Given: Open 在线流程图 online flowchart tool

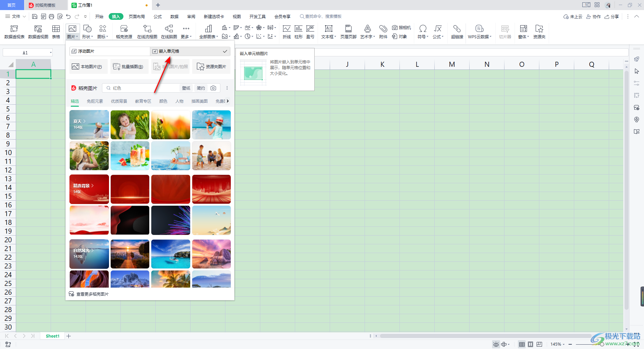Looking at the screenshot, I should click(147, 32).
